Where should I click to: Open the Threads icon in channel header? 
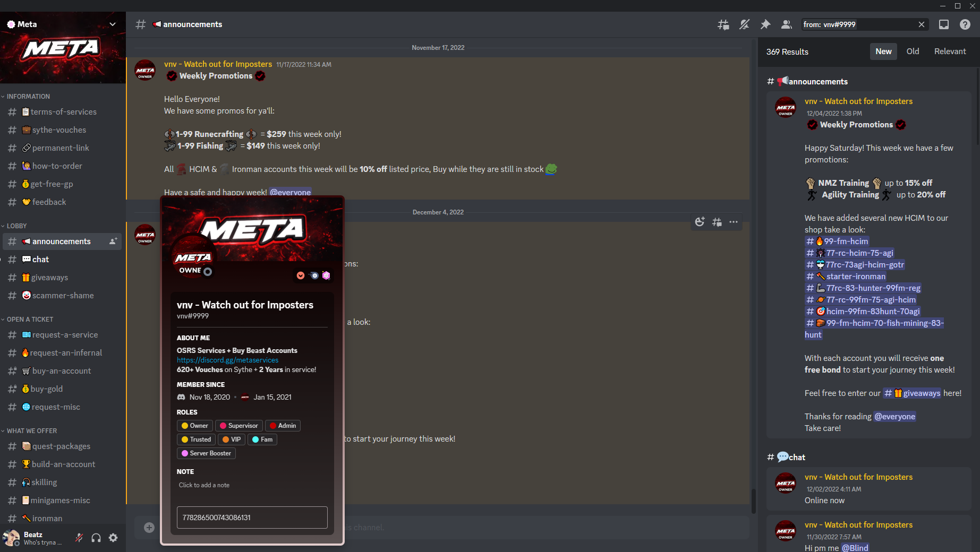723,24
